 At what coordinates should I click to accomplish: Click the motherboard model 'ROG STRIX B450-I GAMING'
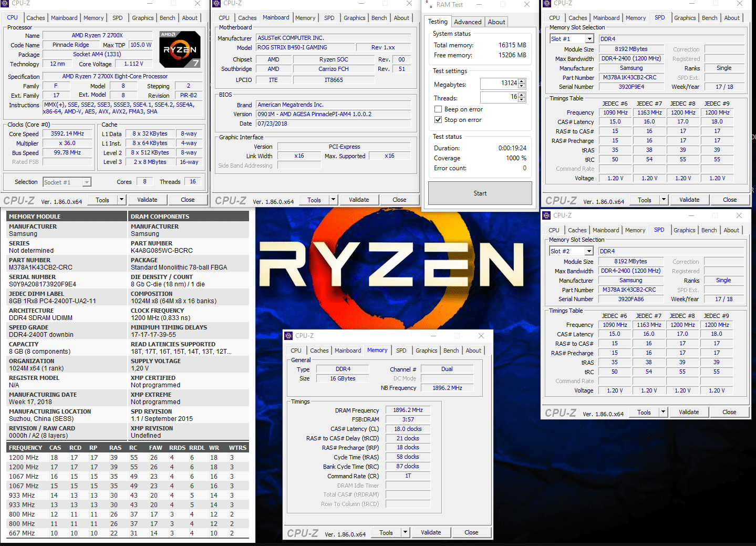(306, 47)
